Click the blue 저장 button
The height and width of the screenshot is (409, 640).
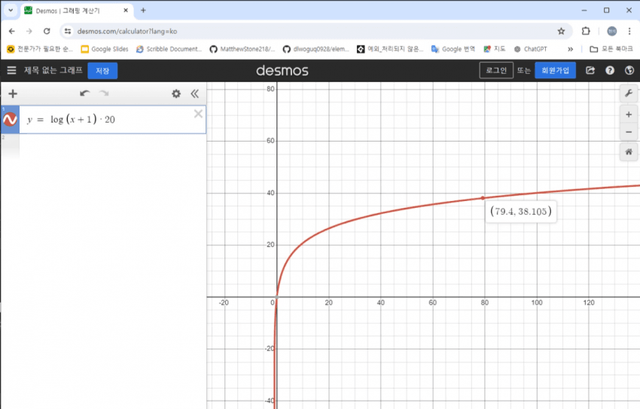[101, 70]
